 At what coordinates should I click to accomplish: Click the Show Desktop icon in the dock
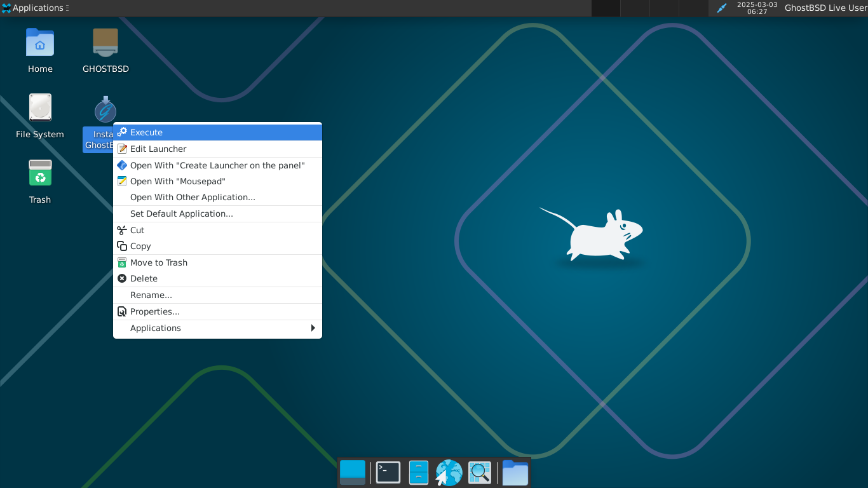[x=353, y=473]
